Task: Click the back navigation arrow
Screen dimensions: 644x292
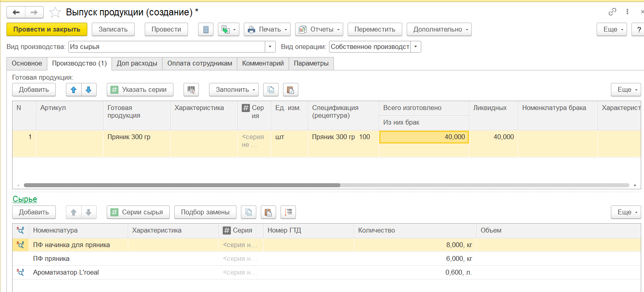Action: (x=16, y=13)
